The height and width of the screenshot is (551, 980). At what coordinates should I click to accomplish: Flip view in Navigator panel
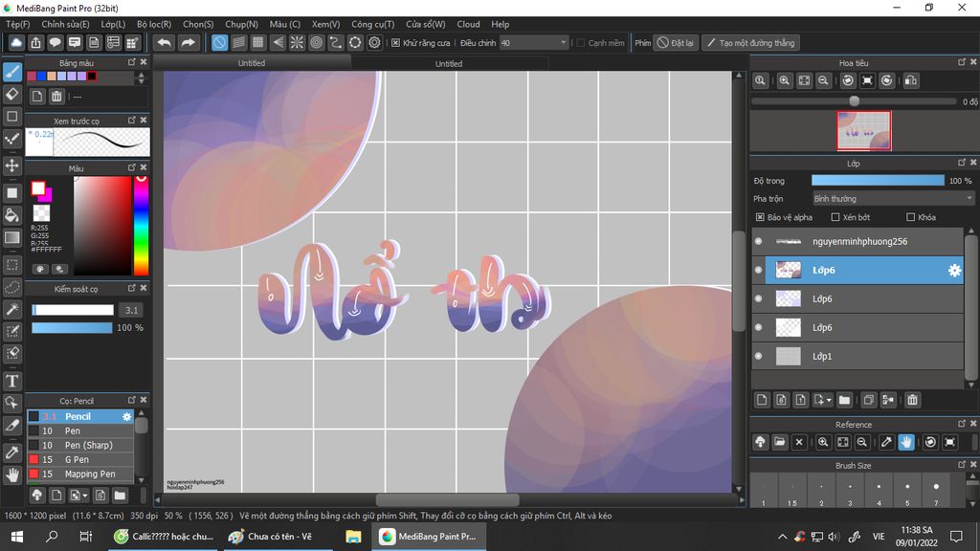tap(911, 80)
